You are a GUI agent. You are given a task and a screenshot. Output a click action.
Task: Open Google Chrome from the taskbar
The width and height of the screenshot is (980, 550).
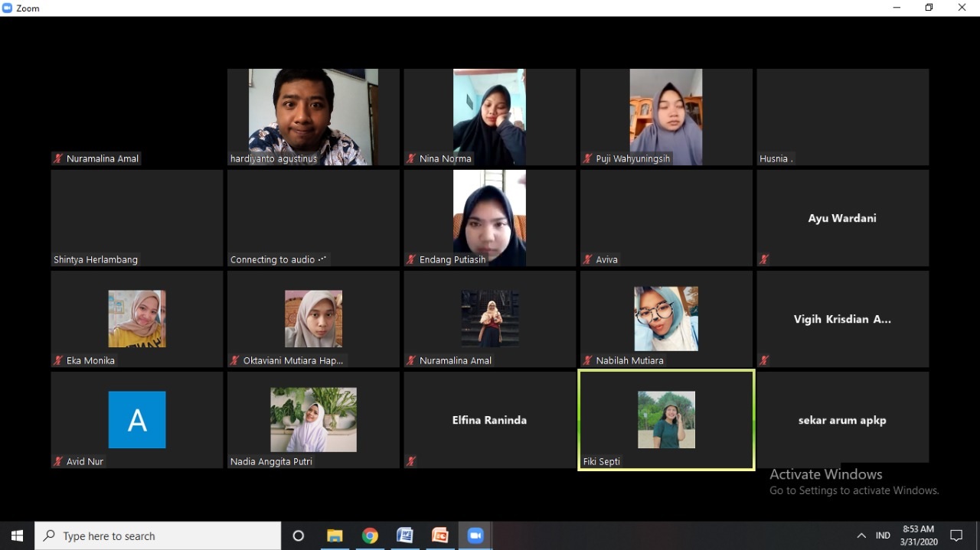pos(370,535)
